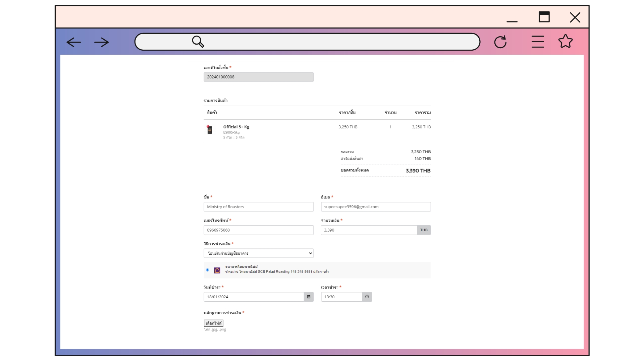
Task: Focus the name field Ministry of Roasters
Action: 258,207
